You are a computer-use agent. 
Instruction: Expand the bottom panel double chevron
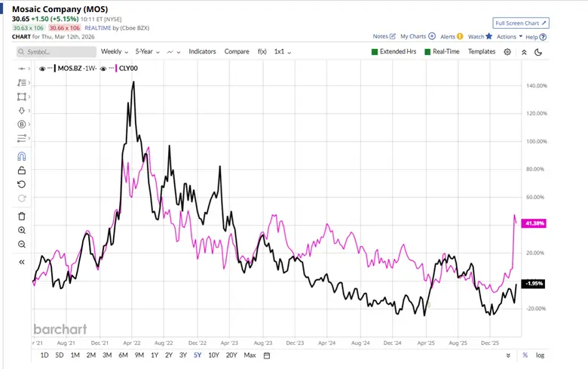click(508, 355)
